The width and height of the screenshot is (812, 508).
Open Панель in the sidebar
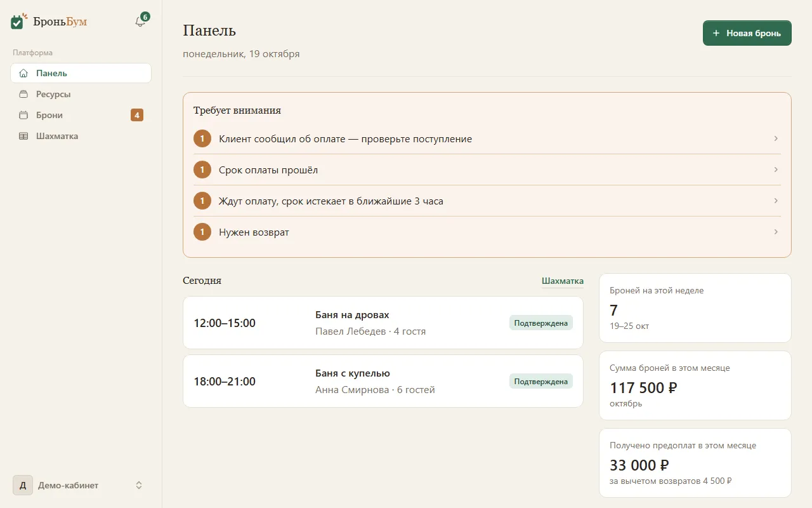81,73
